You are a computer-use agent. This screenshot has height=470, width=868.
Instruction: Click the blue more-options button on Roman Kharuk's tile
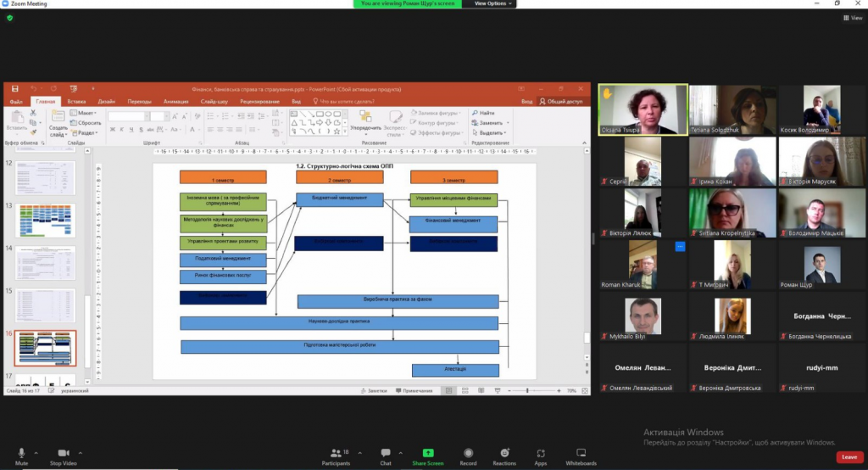coord(679,247)
